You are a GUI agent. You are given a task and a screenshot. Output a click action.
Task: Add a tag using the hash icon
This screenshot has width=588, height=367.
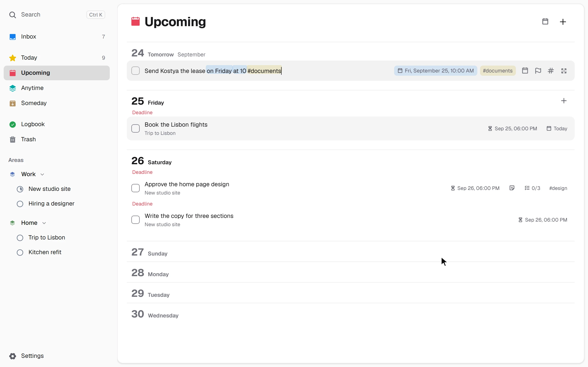click(551, 71)
